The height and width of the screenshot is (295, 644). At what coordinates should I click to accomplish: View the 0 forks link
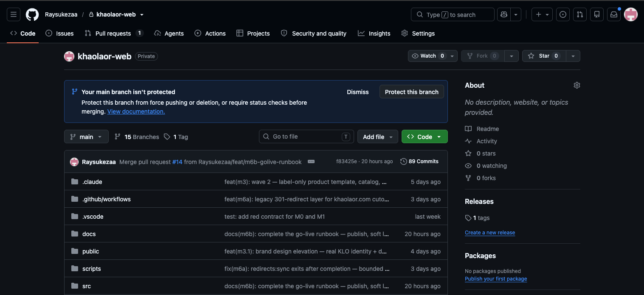(x=480, y=178)
